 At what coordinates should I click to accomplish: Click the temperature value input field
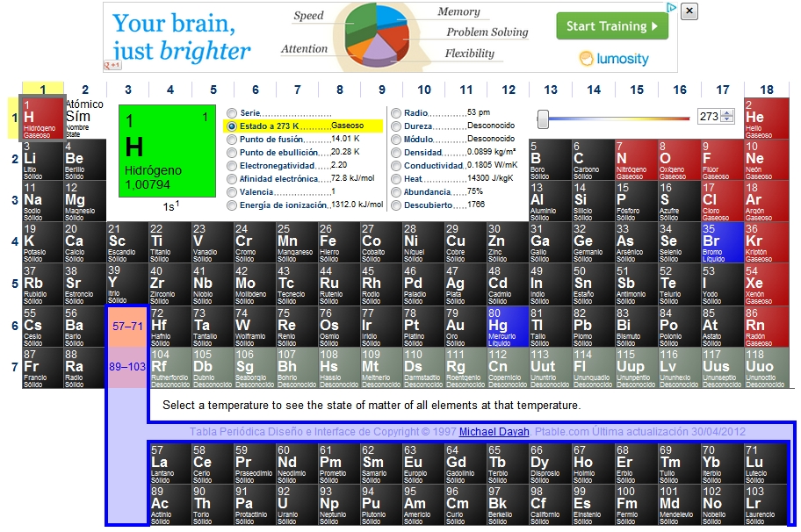pyautogui.click(x=708, y=117)
